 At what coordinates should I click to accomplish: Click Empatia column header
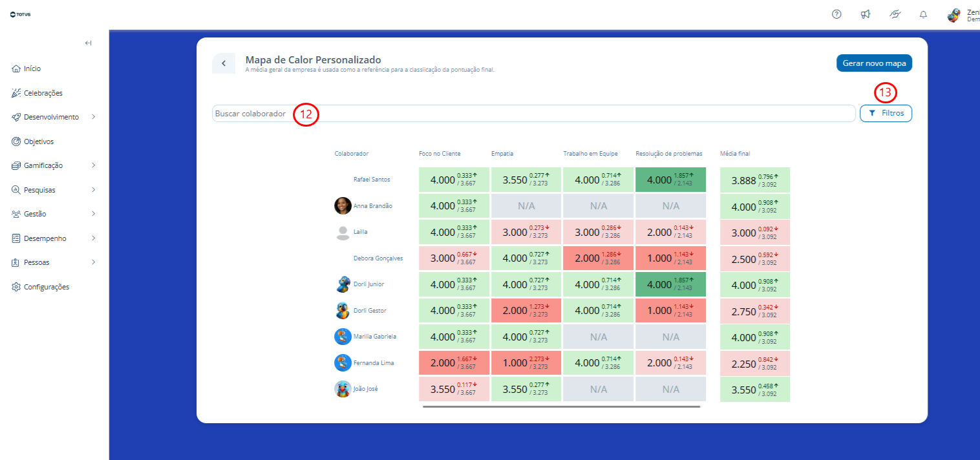pyautogui.click(x=502, y=154)
